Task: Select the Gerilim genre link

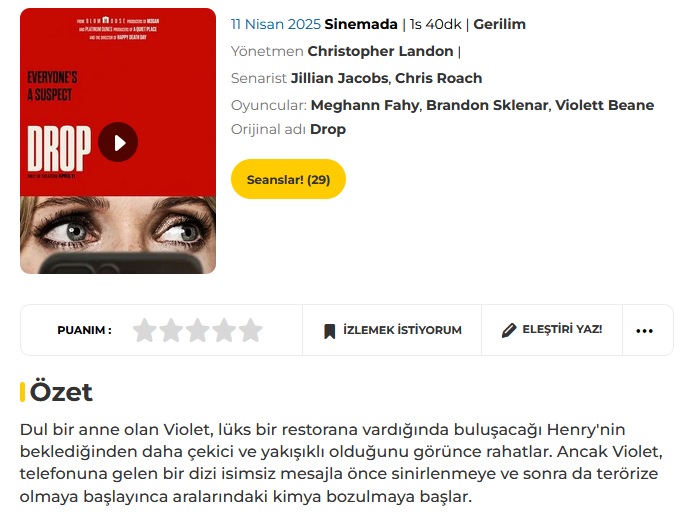Action: tap(499, 24)
